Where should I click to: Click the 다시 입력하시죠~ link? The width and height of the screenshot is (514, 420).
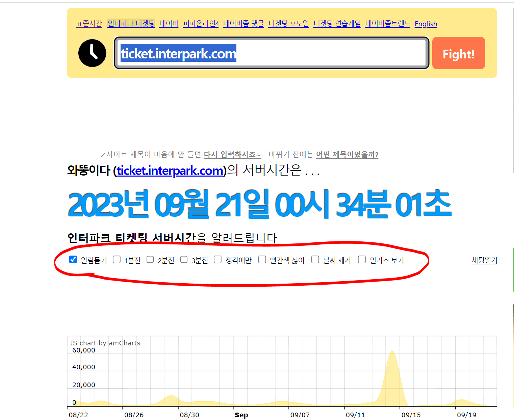[x=232, y=155]
